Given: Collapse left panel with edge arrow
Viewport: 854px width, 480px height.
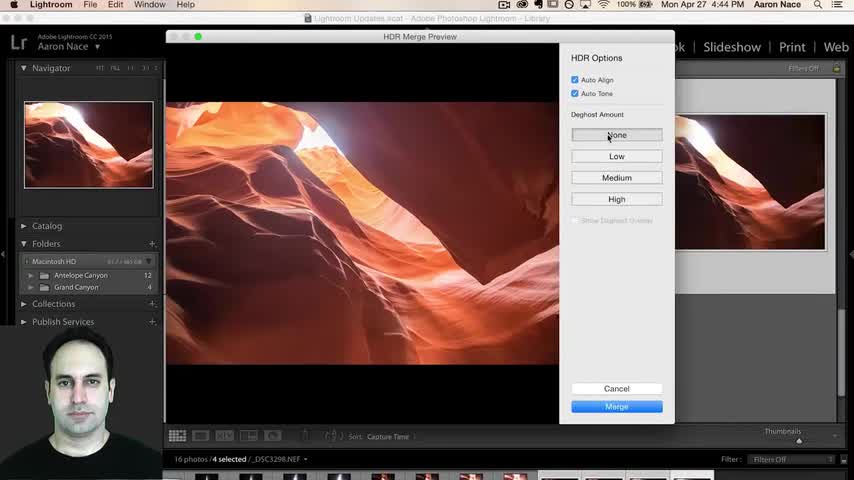Looking at the screenshot, I should pos(3,254).
